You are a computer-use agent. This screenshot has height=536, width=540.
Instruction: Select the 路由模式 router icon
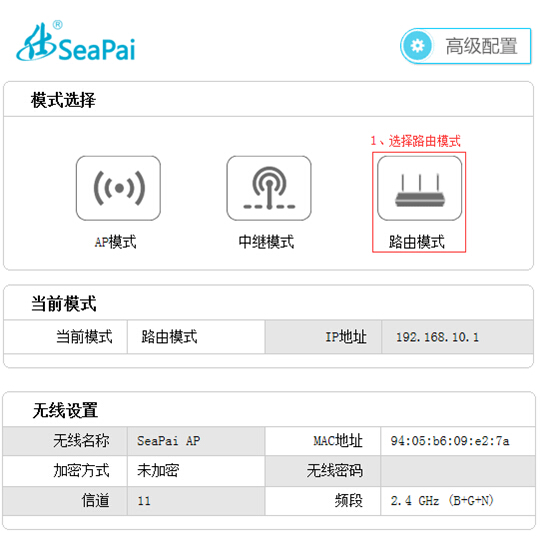(419, 188)
